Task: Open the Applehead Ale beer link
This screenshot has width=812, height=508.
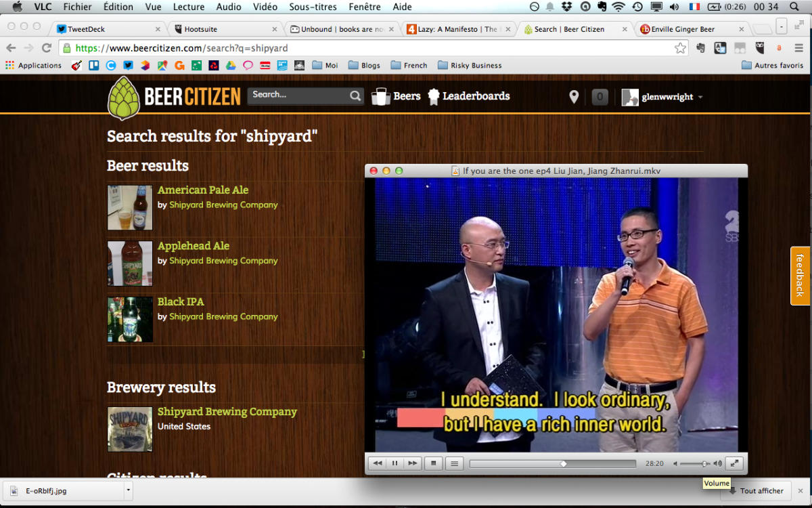Action: click(194, 246)
